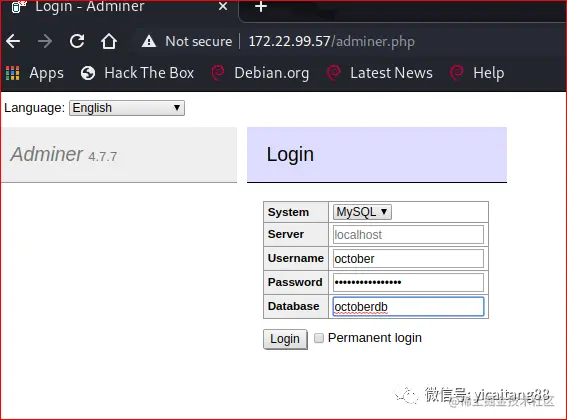The height and width of the screenshot is (420, 567).
Task: Click the Password label cell
Action: pyautogui.click(x=296, y=282)
